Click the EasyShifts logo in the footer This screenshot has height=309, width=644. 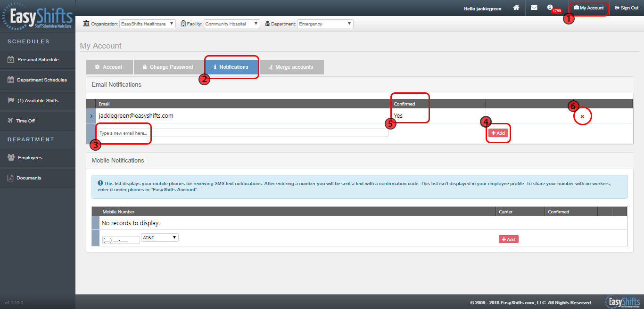623,302
